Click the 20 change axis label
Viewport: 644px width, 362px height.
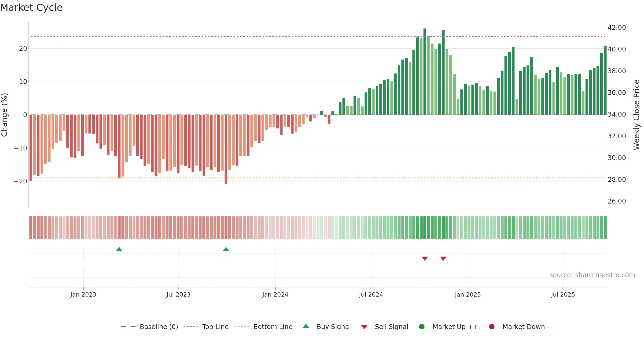pyautogui.click(x=23, y=49)
